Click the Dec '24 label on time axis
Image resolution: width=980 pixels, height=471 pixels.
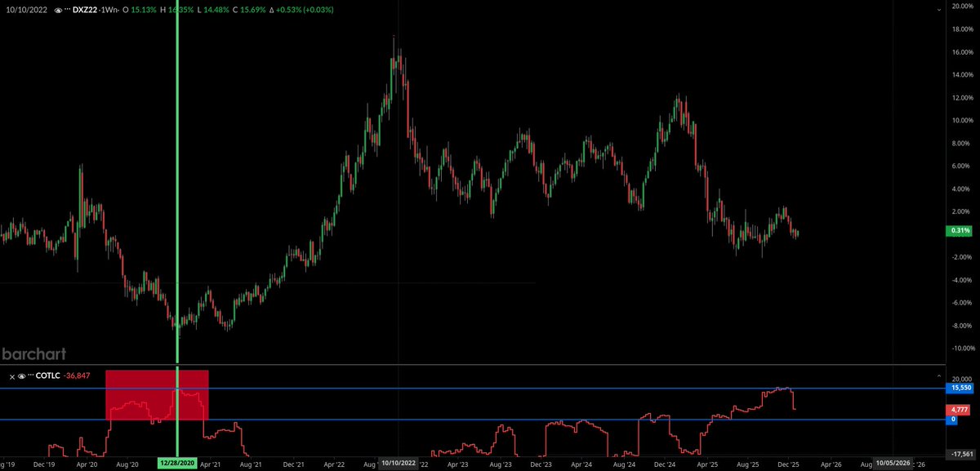[666, 464]
